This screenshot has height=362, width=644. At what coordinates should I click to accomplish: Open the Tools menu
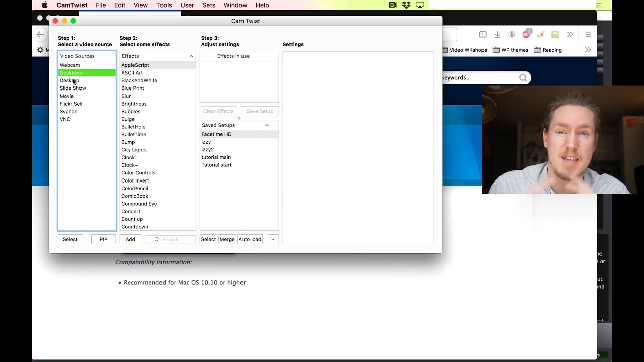click(164, 5)
